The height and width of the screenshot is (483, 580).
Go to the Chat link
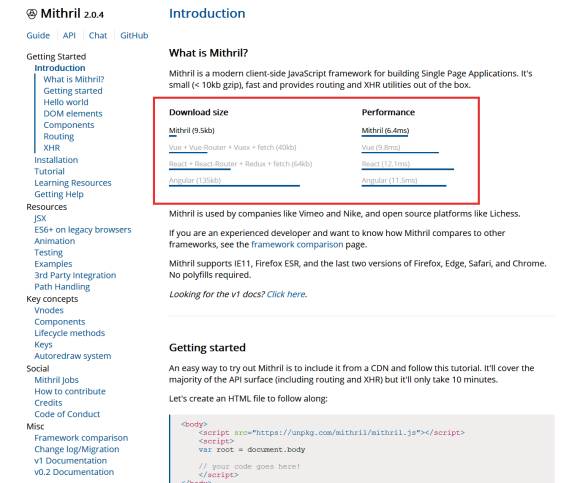[98, 36]
